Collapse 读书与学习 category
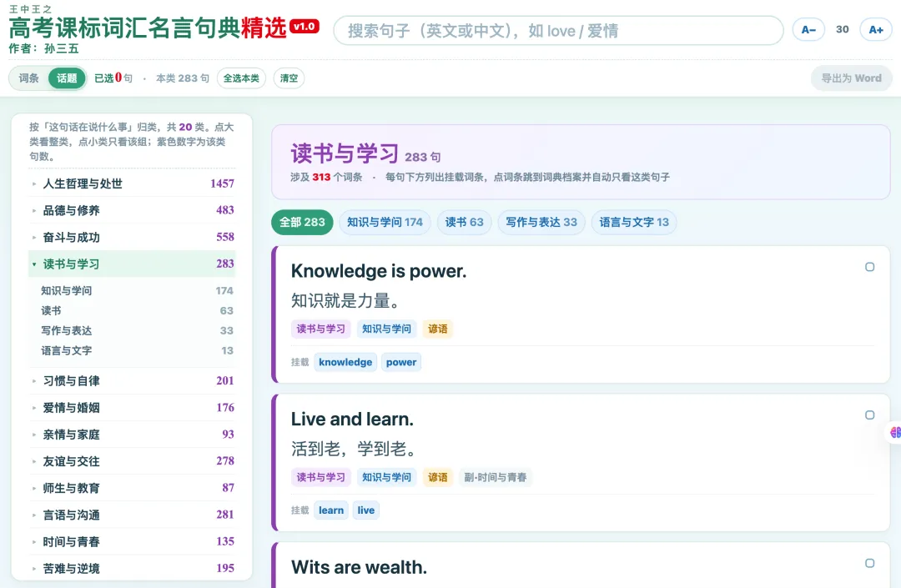 [x=132, y=264]
